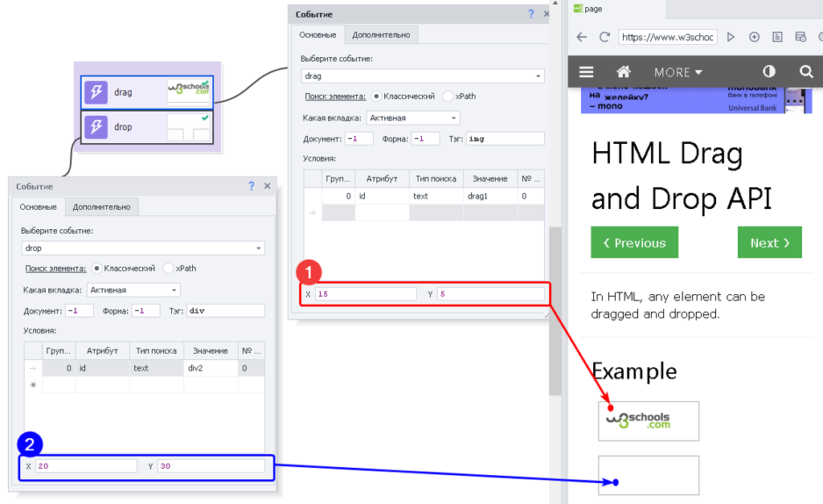This screenshot has width=823, height=504.
Task: Reload the page with the refresh icon
Action: click(604, 37)
